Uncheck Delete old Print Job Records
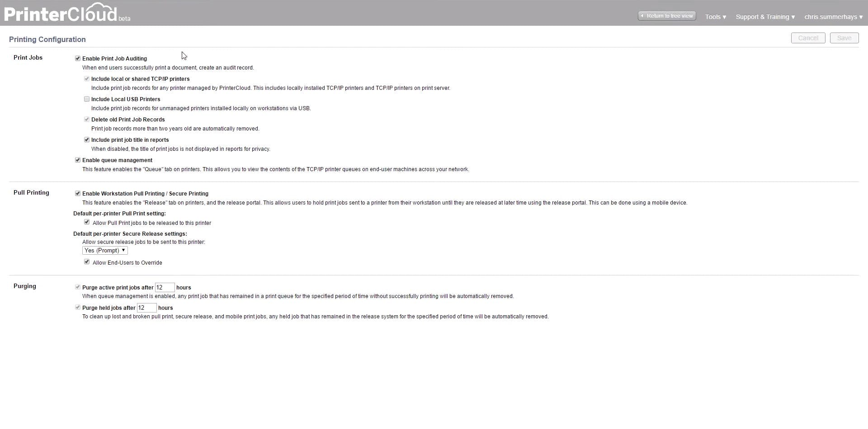 (x=87, y=119)
